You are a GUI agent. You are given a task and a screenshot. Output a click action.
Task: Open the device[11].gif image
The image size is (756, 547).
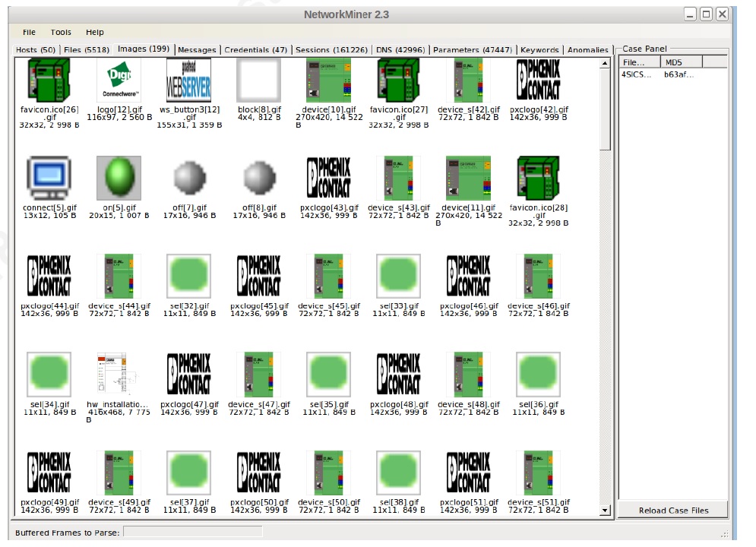pos(469,178)
